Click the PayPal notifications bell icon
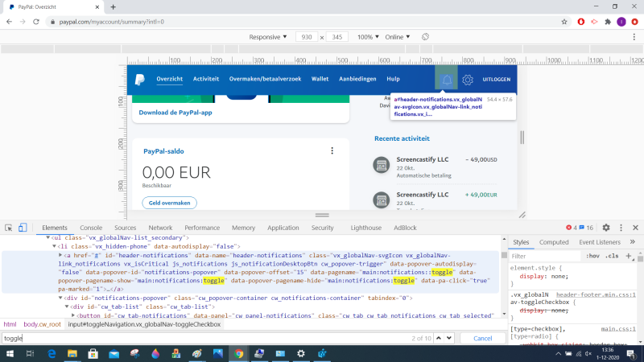644x362 pixels. click(x=446, y=80)
